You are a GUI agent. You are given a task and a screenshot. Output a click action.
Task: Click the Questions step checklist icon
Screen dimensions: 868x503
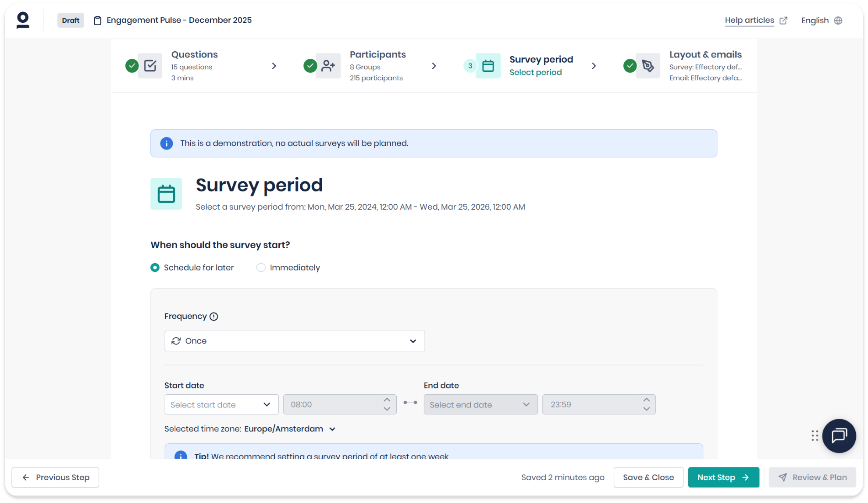150,66
